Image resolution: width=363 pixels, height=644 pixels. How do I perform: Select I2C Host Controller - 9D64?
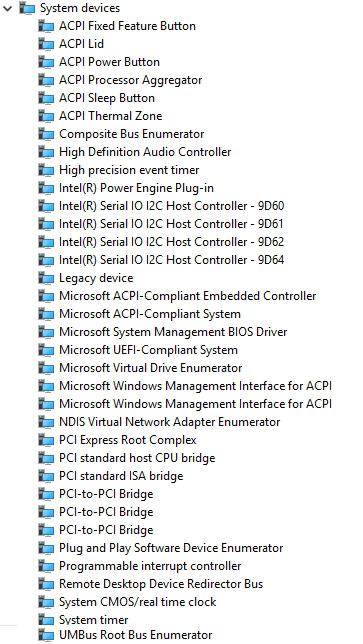coord(172,260)
